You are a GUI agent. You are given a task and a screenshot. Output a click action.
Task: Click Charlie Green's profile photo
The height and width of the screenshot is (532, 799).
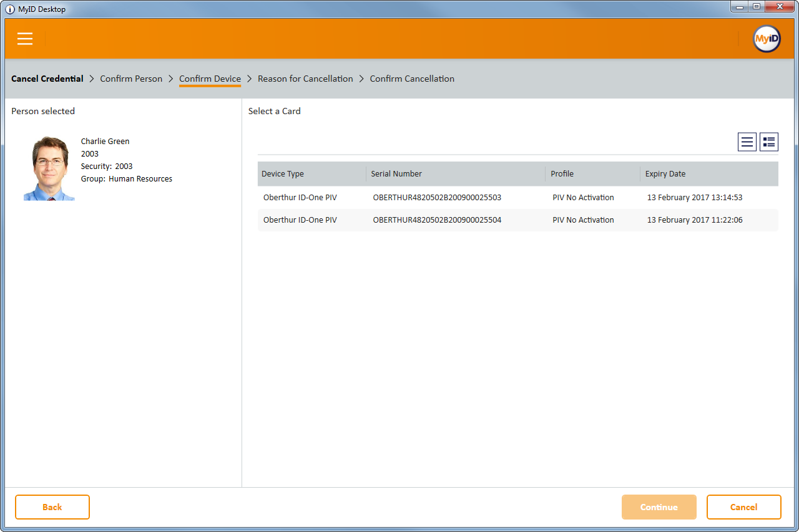pos(49,168)
